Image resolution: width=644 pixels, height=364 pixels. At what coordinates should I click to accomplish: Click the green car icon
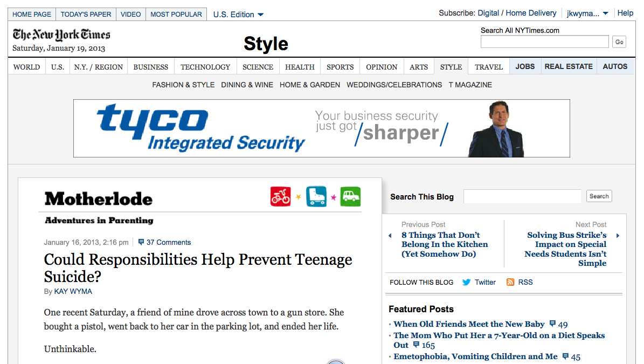(350, 196)
